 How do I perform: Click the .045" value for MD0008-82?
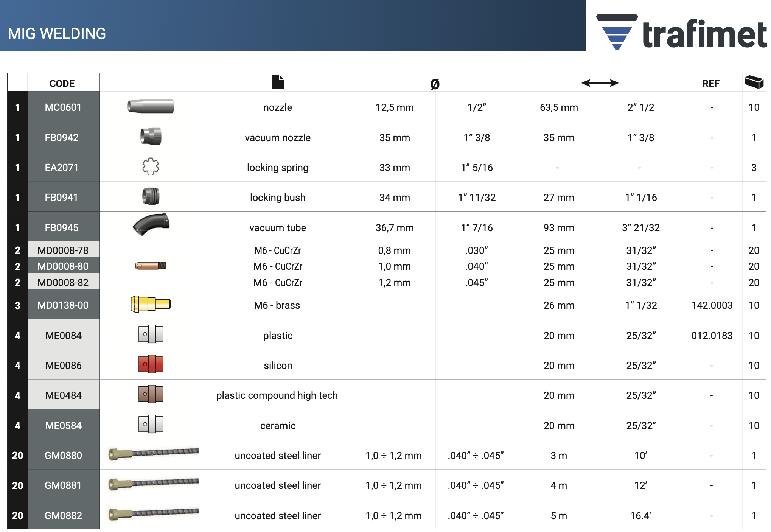point(477,283)
